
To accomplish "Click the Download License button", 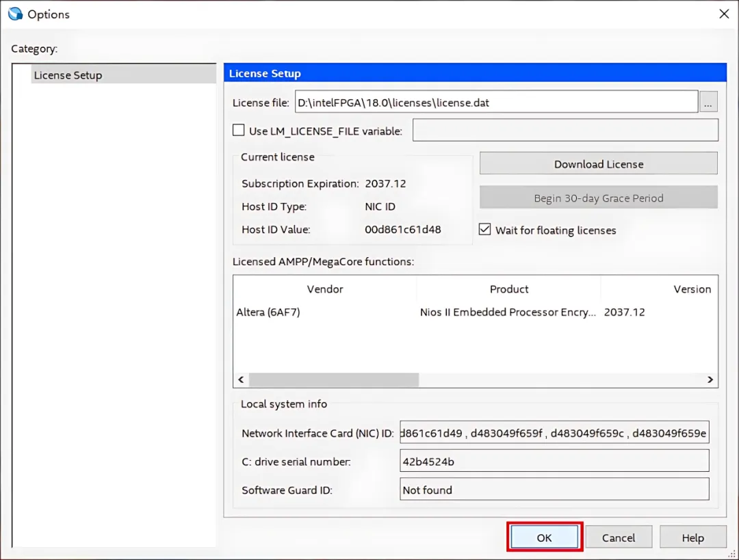I will (x=599, y=163).
